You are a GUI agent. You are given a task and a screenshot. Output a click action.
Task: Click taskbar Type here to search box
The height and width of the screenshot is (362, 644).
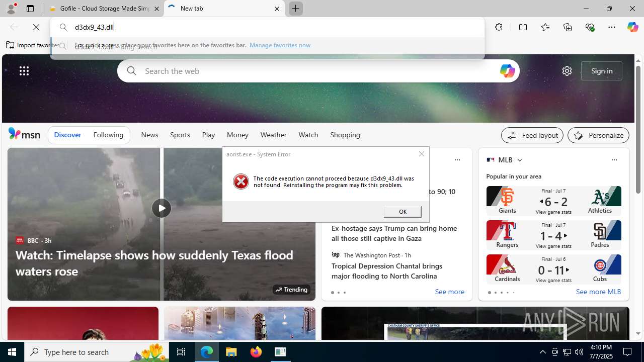point(97,352)
